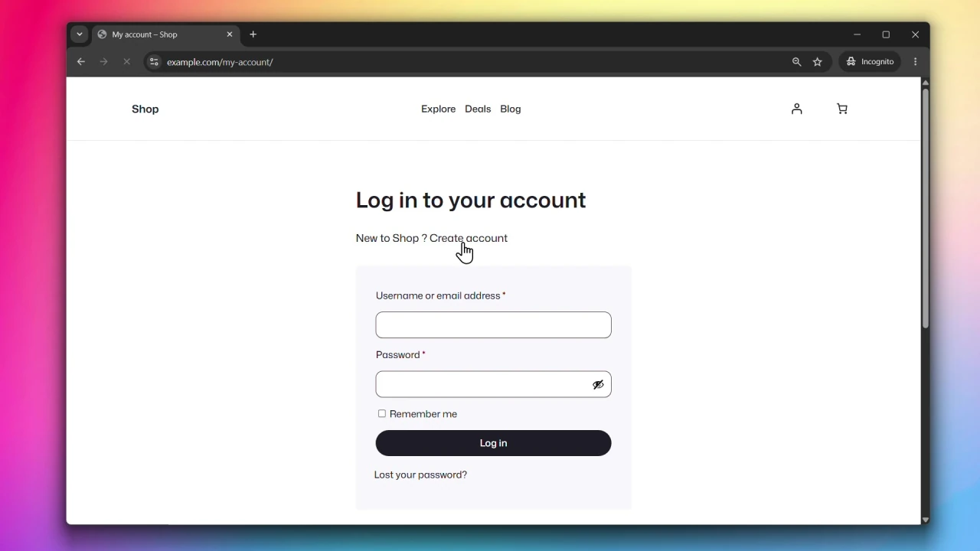
Task: Open a new tab with plus button
Action: click(x=253, y=34)
